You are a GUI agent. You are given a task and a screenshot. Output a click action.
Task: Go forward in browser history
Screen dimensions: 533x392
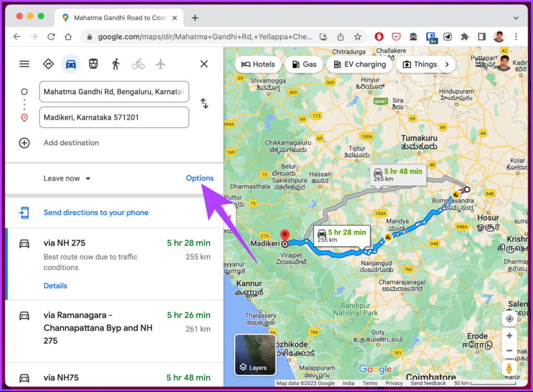pyautogui.click(x=34, y=37)
